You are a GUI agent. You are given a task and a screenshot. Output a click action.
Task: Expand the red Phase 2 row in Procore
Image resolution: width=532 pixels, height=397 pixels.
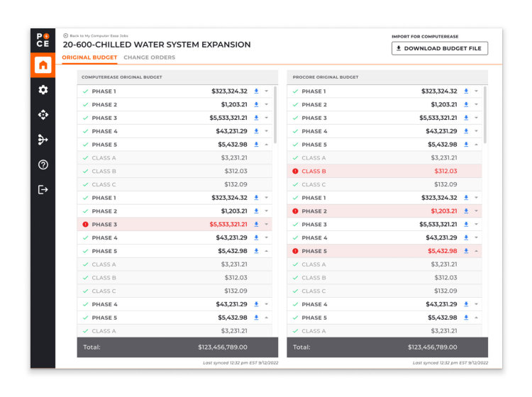pyautogui.click(x=476, y=211)
